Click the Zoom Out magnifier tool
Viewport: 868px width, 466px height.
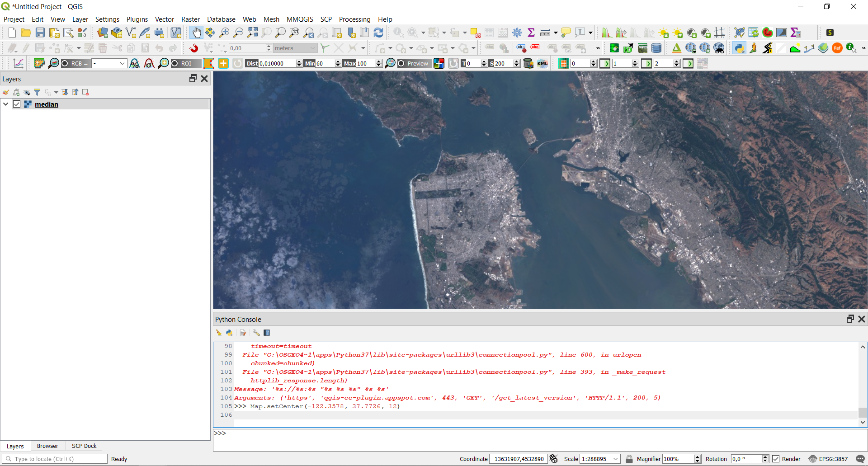[x=238, y=33]
